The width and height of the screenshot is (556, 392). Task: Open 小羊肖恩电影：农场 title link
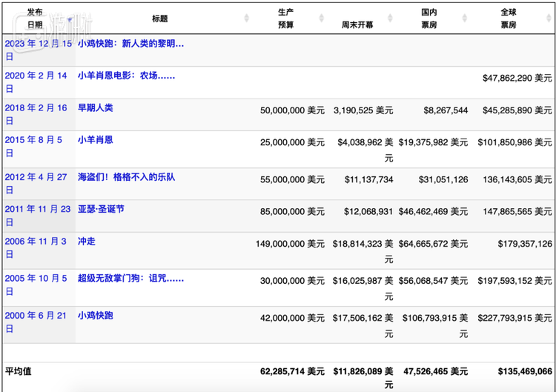pos(126,76)
